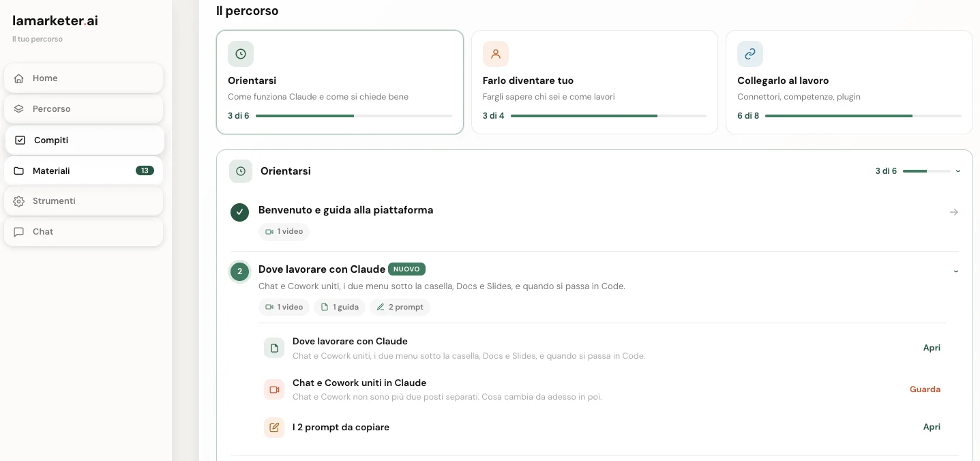The width and height of the screenshot is (980, 461).
Task: Click the 3 di 4 progress text
Action: (494, 116)
